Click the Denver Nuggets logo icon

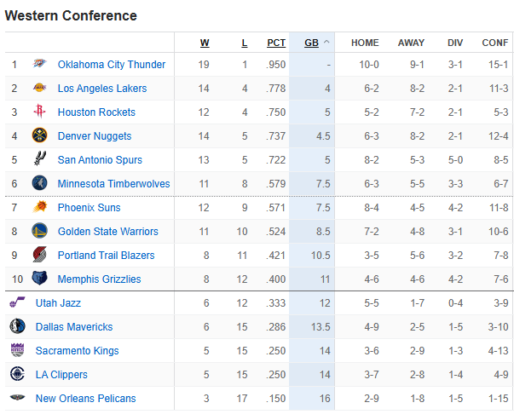click(x=40, y=136)
